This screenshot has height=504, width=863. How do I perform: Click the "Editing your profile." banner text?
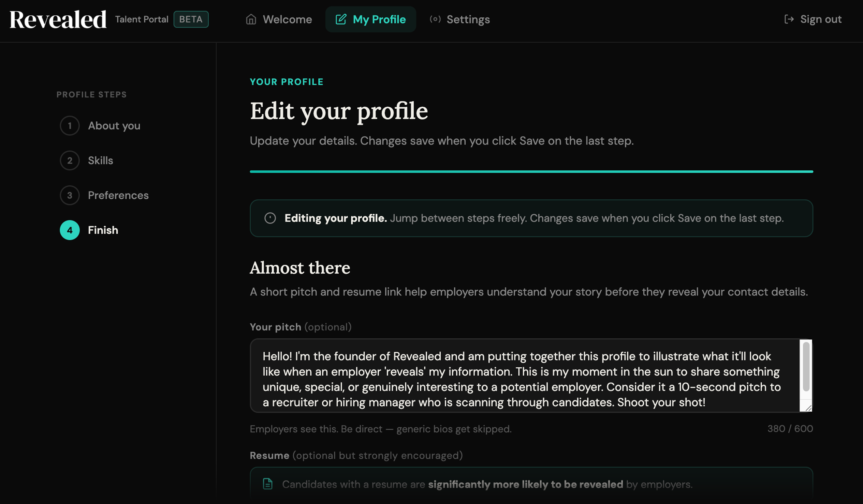click(336, 218)
